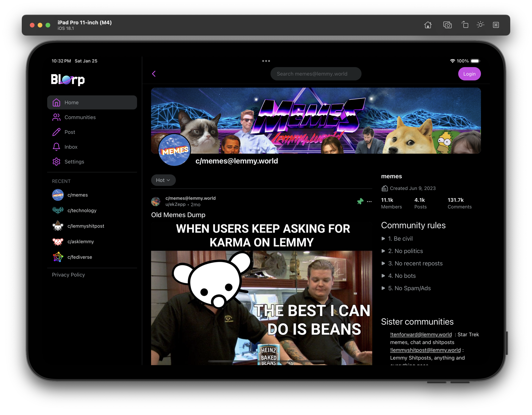
Task: Open the Hot sort dropdown
Action: pyautogui.click(x=163, y=180)
